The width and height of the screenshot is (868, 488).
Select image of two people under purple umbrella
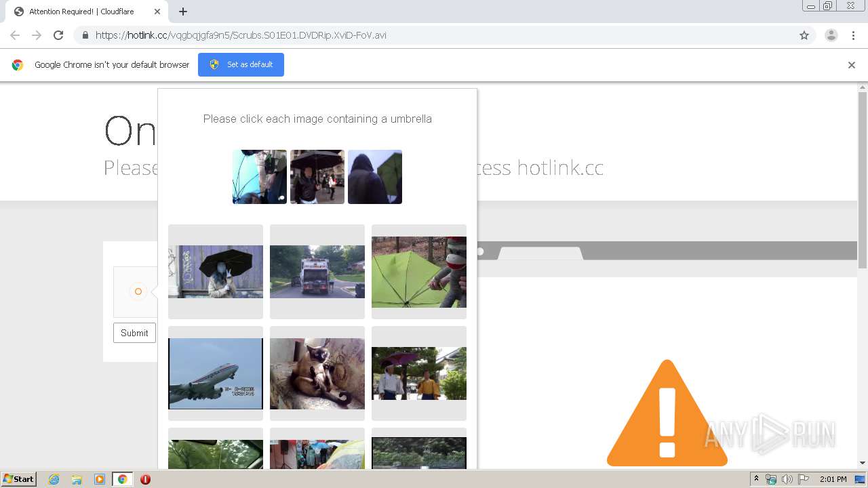[419, 373]
